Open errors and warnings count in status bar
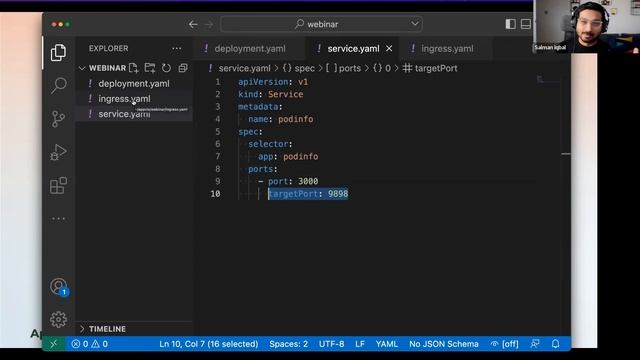This screenshot has height=360, width=640. 90,344
